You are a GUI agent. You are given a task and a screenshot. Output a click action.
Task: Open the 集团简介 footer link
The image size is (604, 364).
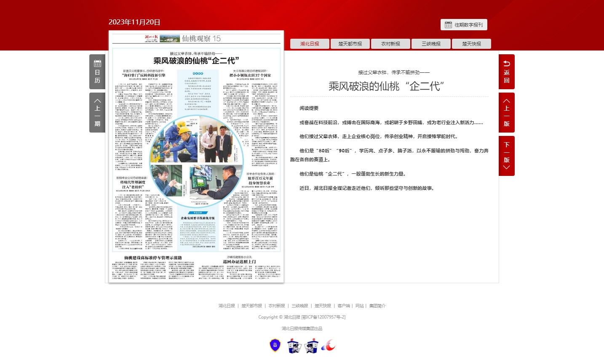(377, 306)
